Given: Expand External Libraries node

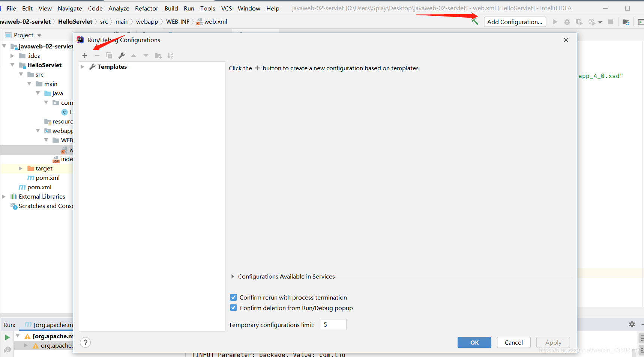Looking at the screenshot, I should click(4, 196).
